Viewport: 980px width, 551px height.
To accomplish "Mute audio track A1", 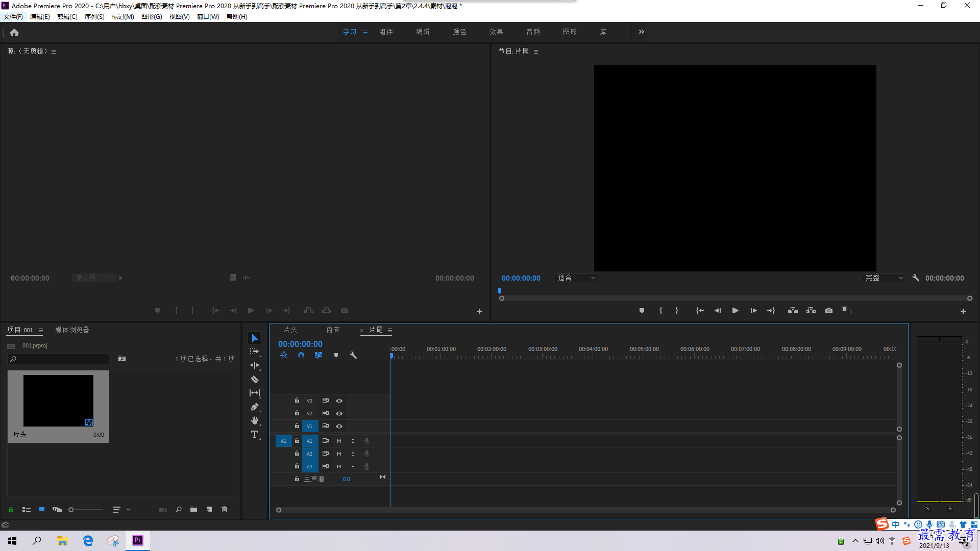I will [339, 441].
